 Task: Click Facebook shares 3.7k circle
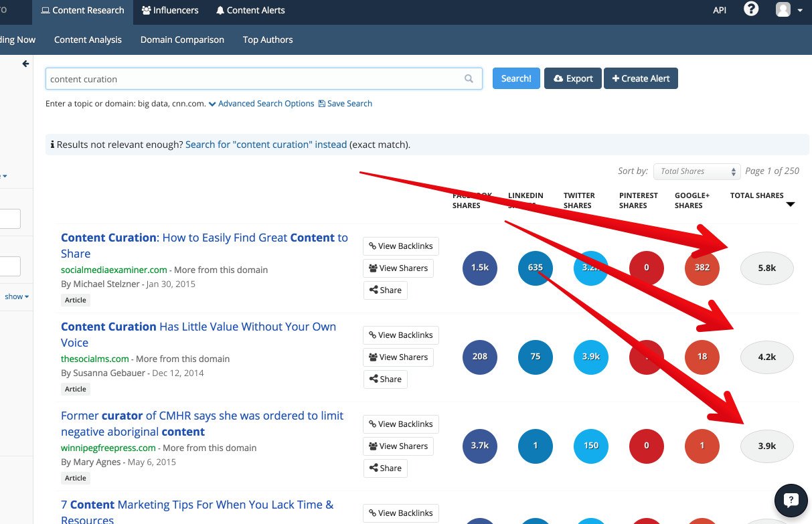480,446
